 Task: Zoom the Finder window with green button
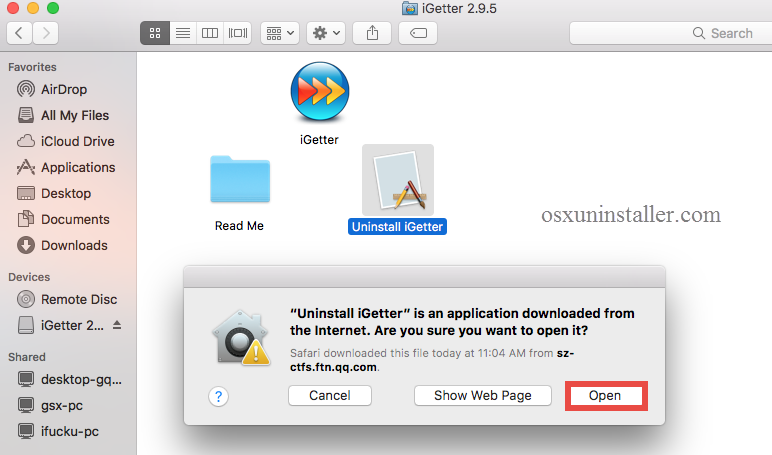pos(53,8)
